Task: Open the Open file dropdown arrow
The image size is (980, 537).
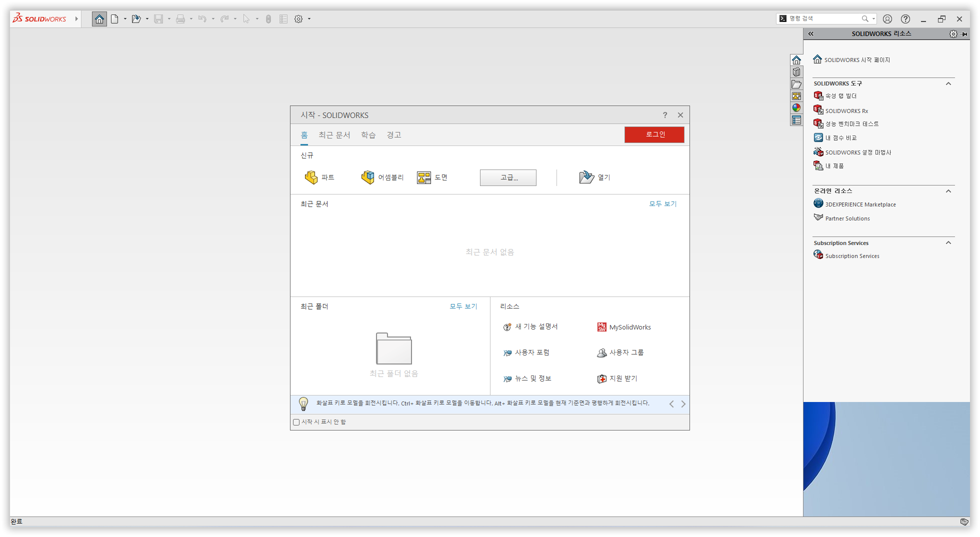Action: (147, 19)
